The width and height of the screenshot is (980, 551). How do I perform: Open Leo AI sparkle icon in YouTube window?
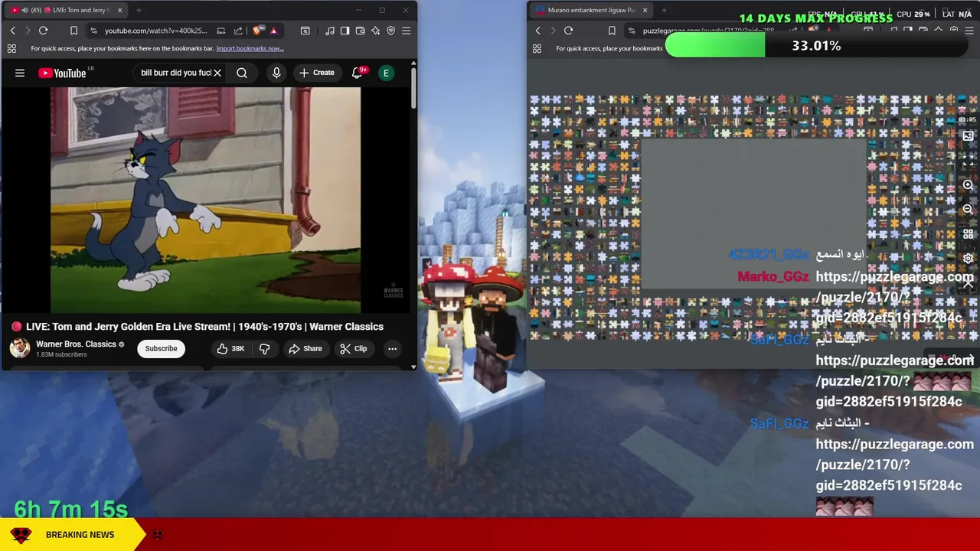coord(375,31)
